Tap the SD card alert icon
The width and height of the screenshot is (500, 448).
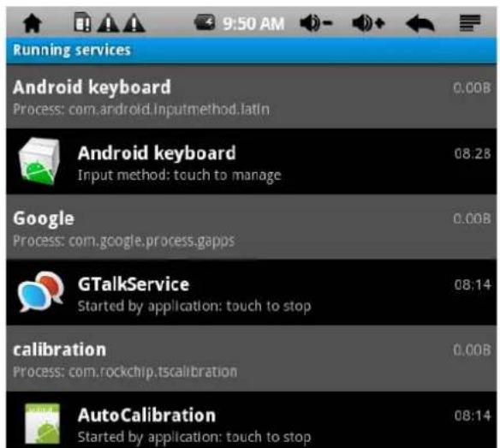[x=82, y=22]
